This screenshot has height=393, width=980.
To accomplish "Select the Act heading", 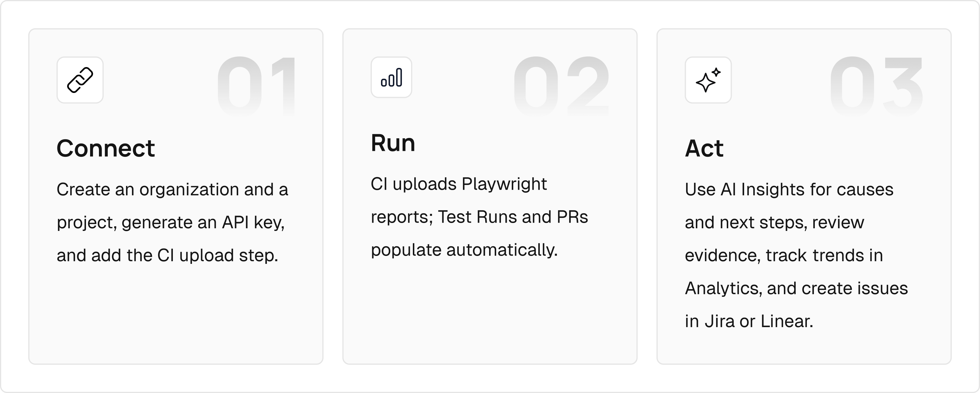I will click(x=704, y=148).
